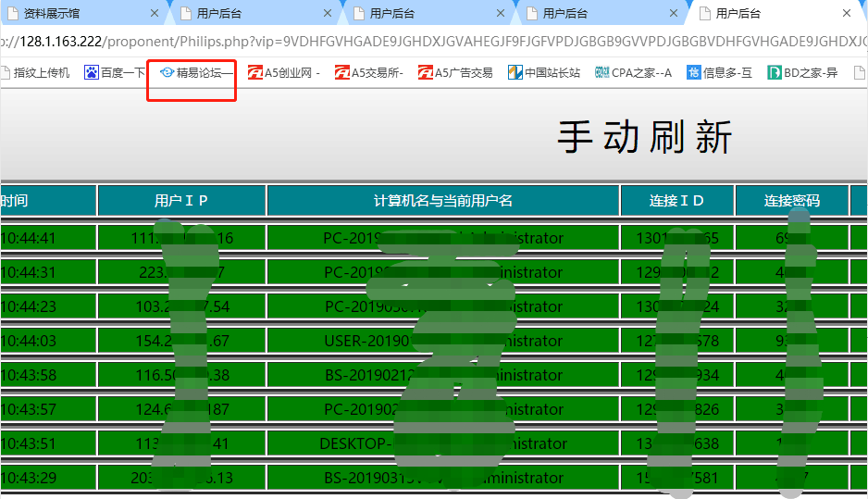Open the 精易论坛 bookmark
Screen dimensions: 868x499
point(196,72)
